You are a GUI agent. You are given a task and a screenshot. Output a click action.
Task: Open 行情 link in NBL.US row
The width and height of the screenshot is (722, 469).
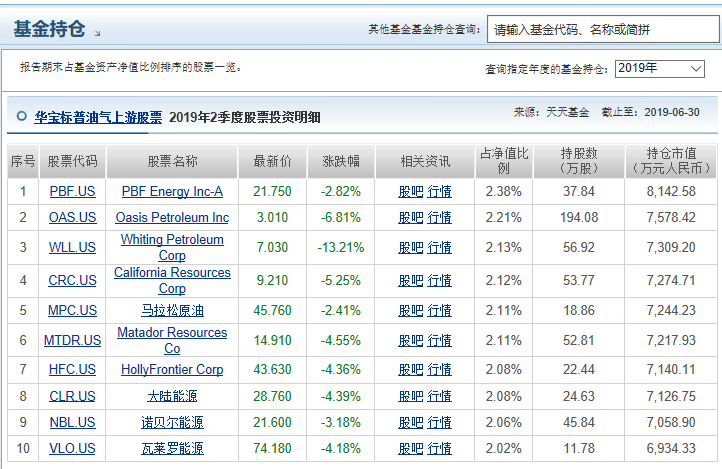(439, 422)
